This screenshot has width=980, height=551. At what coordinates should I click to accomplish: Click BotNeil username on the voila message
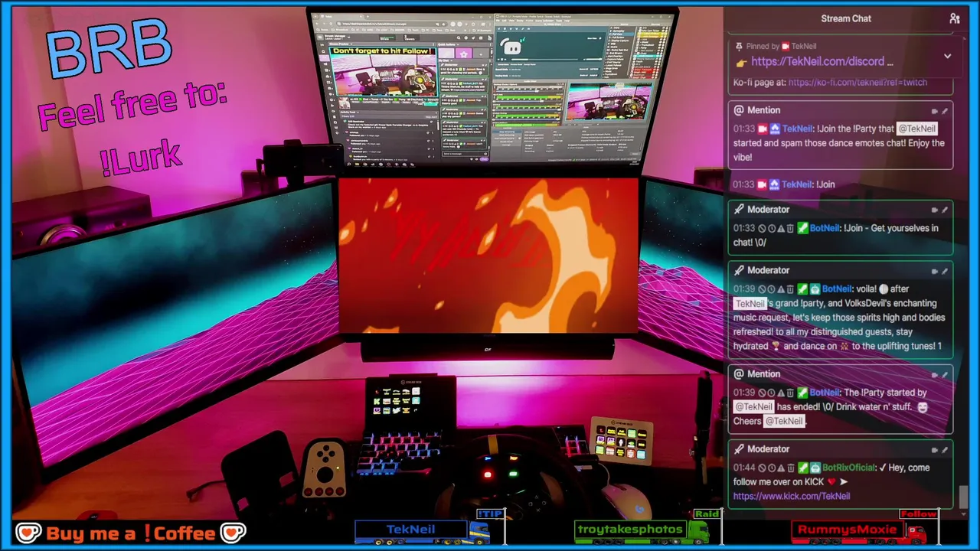[837, 289]
